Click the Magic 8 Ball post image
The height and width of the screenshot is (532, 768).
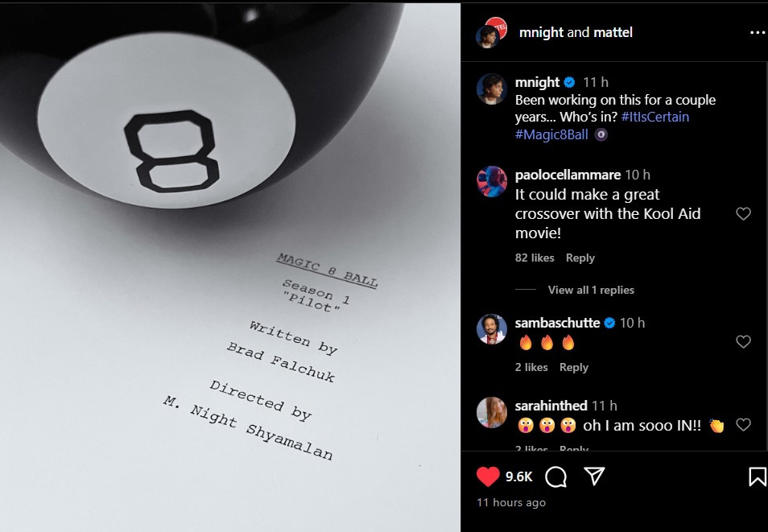click(x=230, y=267)
